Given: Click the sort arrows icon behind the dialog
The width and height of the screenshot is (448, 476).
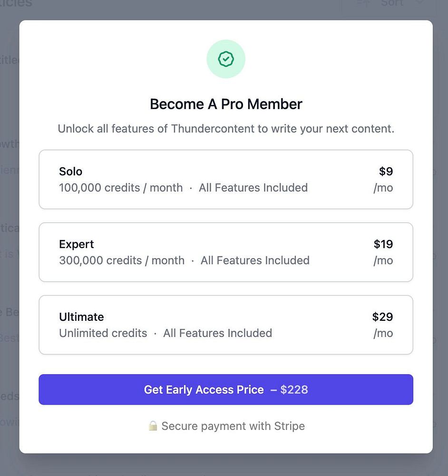Looking at the screenshot, I should coord(364,3).
